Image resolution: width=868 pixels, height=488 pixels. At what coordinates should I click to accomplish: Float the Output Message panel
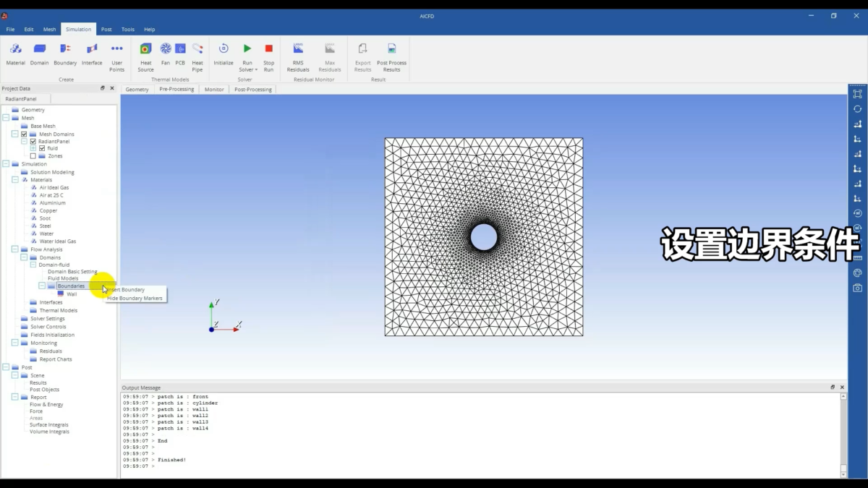833,388
